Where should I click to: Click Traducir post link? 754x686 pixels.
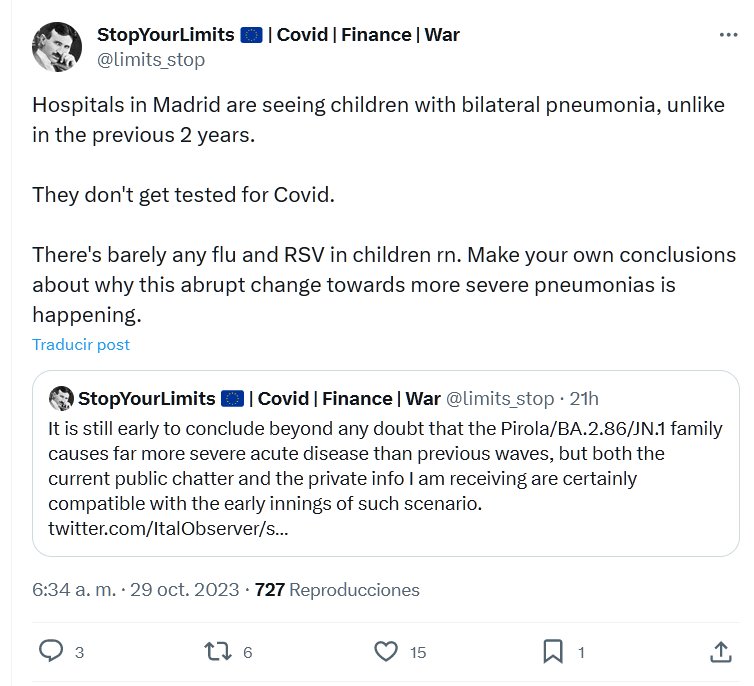point(81,344)
